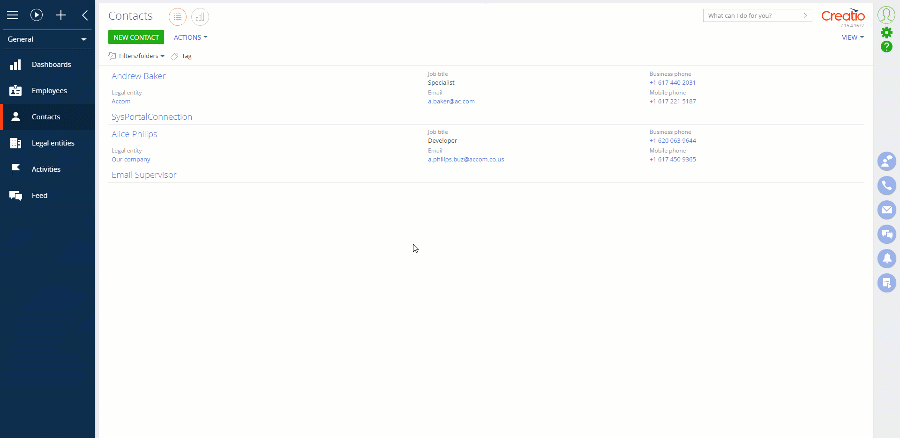This screenshot has width=900, height=438.
Task: Open the user profile icon
Action: (x=886, y=14)
